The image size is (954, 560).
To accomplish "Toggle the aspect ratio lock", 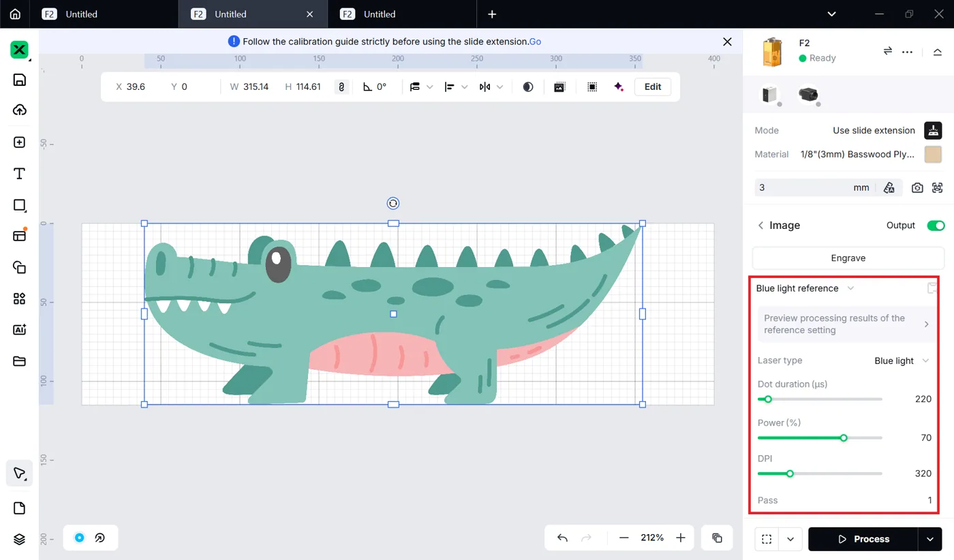I will [342, 87].
